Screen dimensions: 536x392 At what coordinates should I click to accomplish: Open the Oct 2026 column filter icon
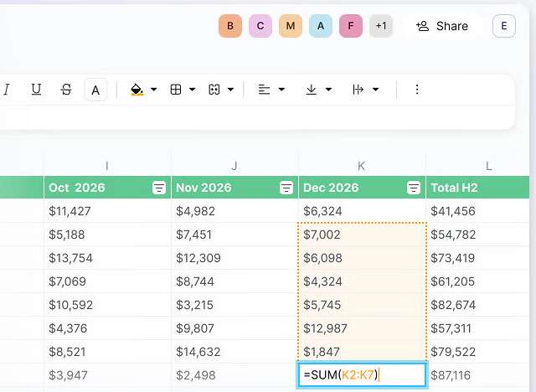tap(159, 188)
